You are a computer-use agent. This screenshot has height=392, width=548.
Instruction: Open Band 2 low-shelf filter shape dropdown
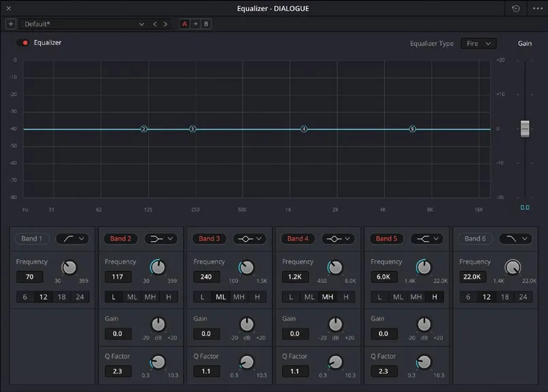[161, 238]
